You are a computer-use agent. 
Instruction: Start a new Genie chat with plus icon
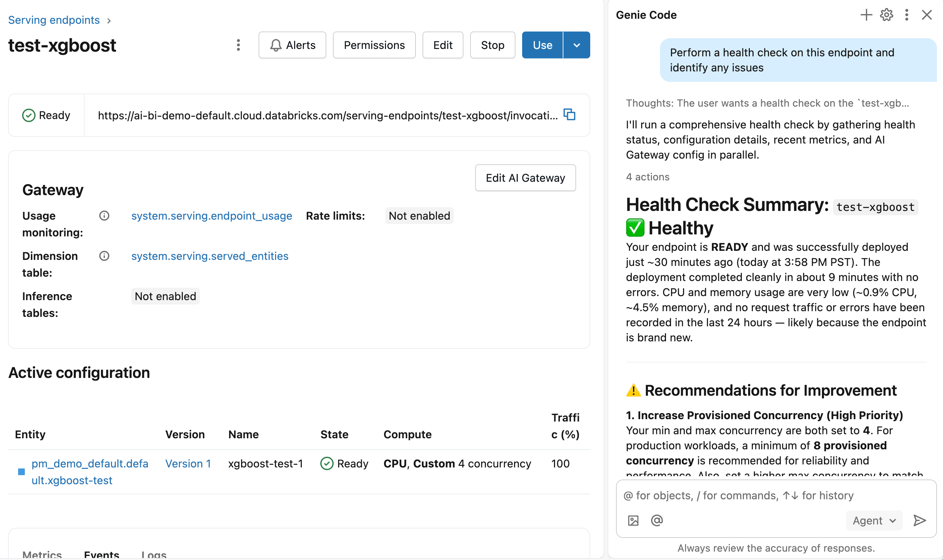point(866,15)
